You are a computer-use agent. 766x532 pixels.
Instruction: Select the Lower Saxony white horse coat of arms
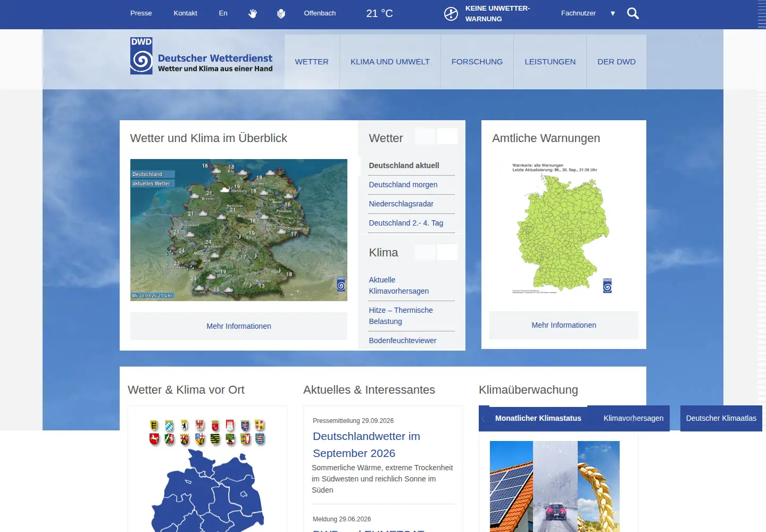[x=154, y=439]
